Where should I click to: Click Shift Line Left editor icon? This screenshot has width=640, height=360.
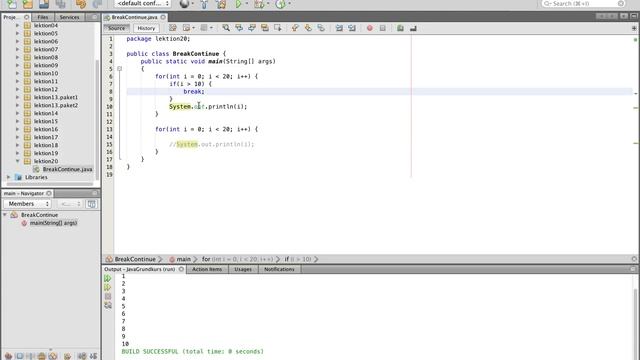[x=339, y=28]
